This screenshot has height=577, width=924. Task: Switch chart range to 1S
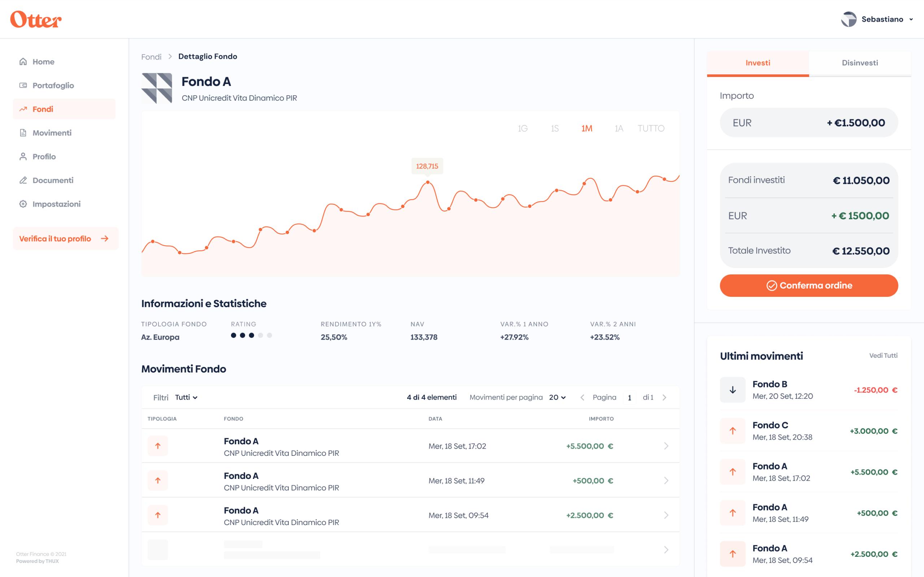tap(554, 129)
